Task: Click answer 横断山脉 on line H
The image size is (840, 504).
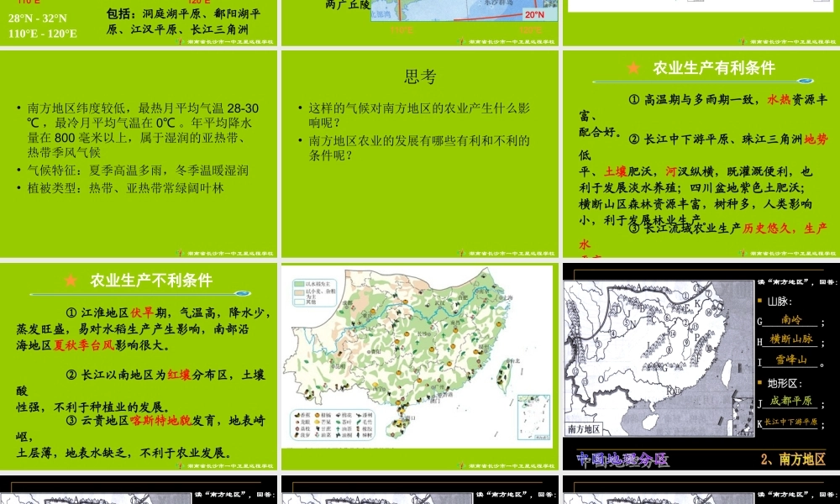Action: coord(791,339)
